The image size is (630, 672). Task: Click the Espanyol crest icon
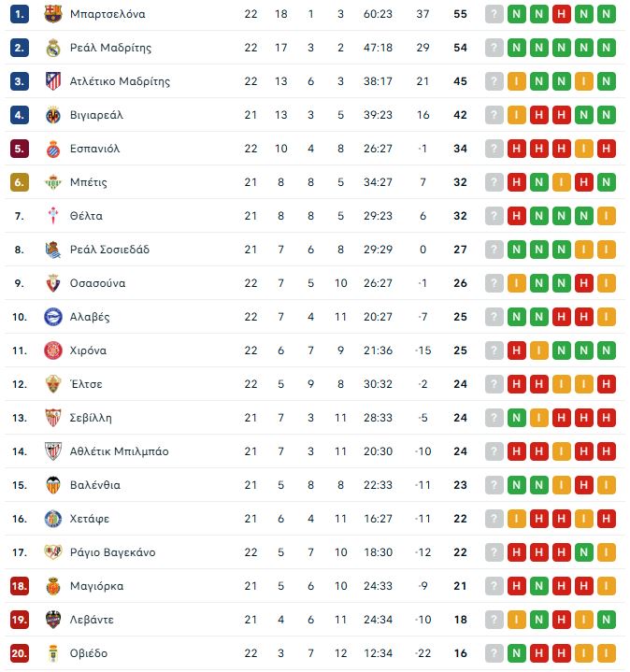pos(52,149)
